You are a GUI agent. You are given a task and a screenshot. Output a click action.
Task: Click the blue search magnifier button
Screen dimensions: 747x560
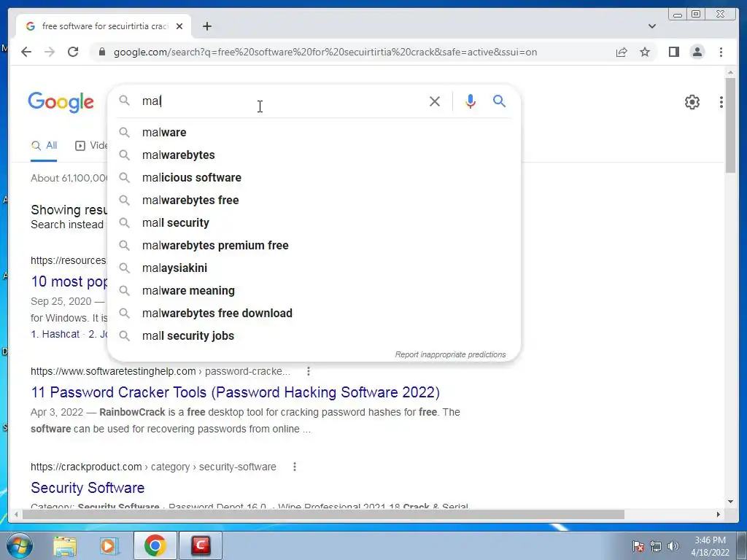[x=499, y=101]
